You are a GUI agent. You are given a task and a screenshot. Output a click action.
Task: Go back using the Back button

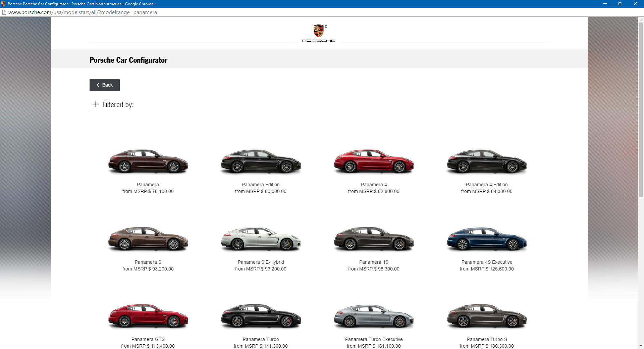click(104, 85)
